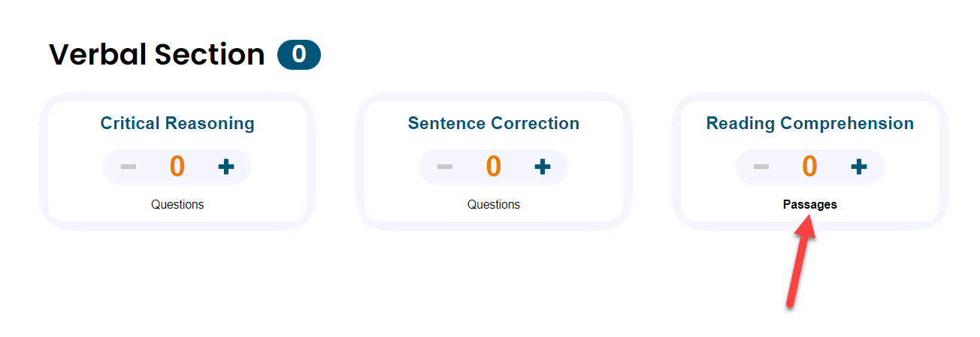Click the Sentence Correction card title

[x=494, y=123]
